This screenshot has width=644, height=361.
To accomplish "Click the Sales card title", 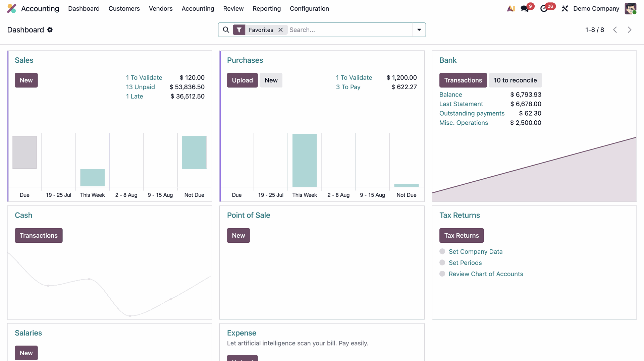I will click(x=24, y=60).
